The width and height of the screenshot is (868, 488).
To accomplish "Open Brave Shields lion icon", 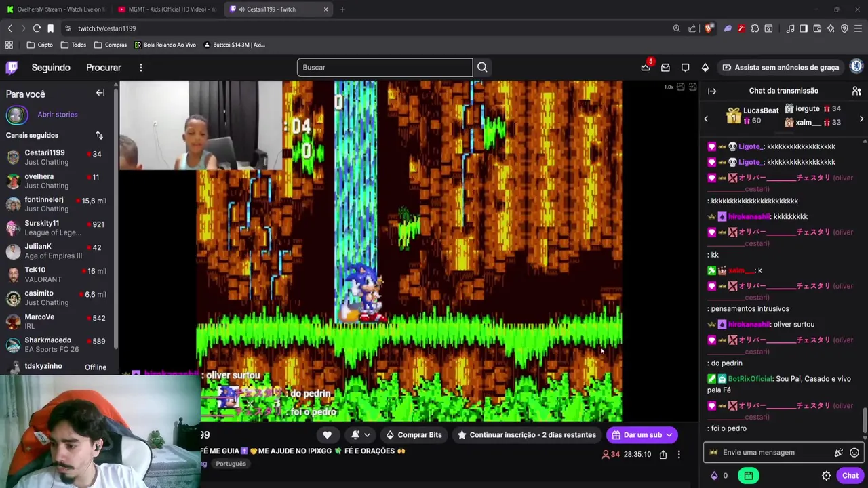I will click(709, 28).
